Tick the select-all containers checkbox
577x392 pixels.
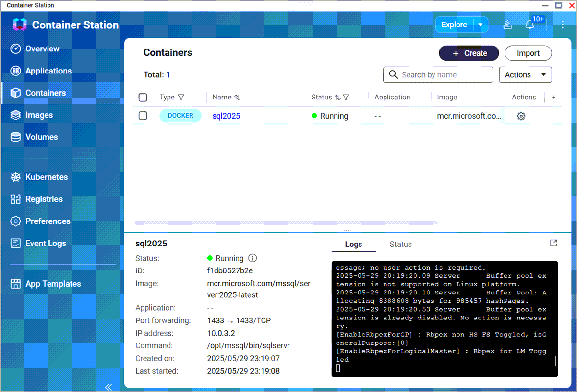pos(143,97)
